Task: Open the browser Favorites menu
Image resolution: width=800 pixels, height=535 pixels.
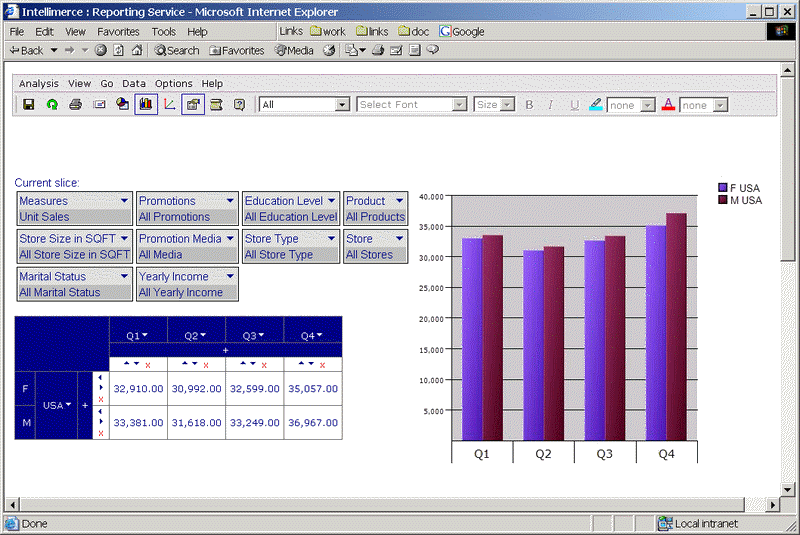Action: pos(118,32)
